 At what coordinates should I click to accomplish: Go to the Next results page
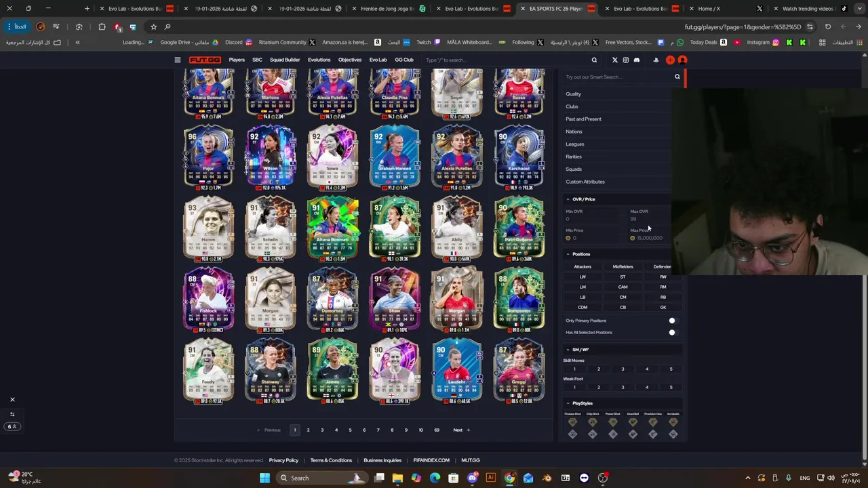click(461, 430)
